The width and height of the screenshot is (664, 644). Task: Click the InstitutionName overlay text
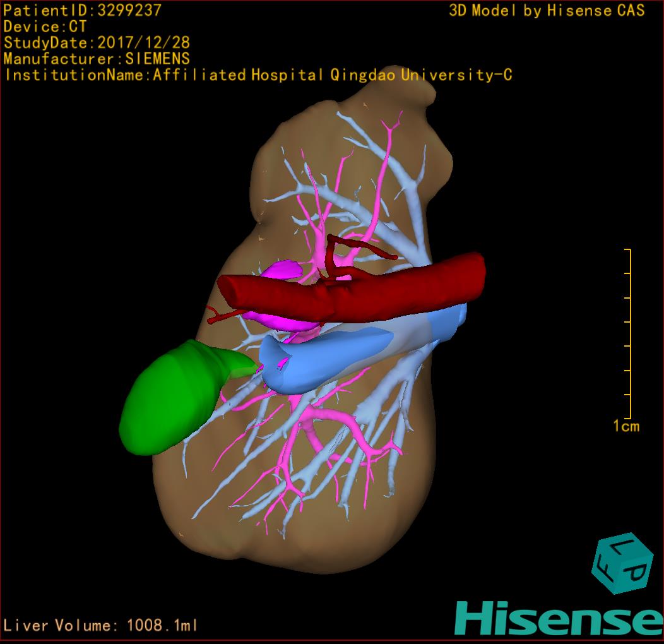click(258, 75)
